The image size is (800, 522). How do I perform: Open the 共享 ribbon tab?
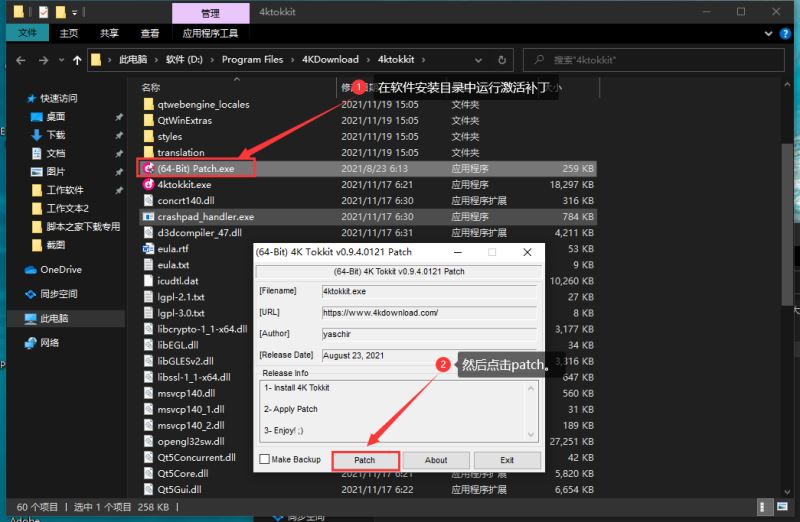(109, 34)
